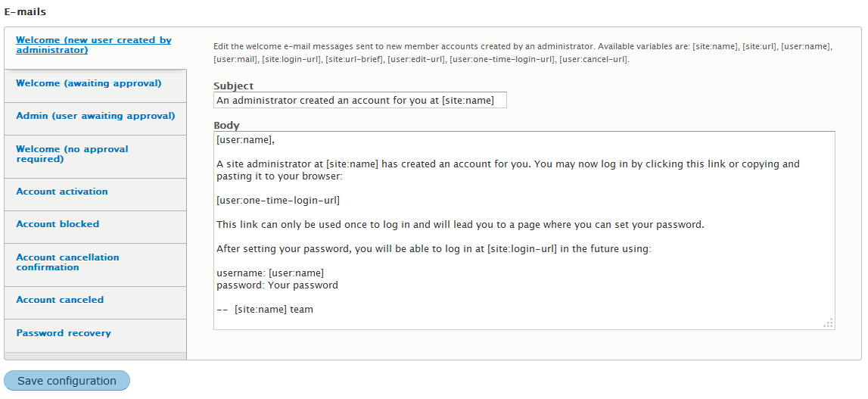The image size is (868, 399).
Task: Click the available variables help text
Action: [x=522, y=52]
